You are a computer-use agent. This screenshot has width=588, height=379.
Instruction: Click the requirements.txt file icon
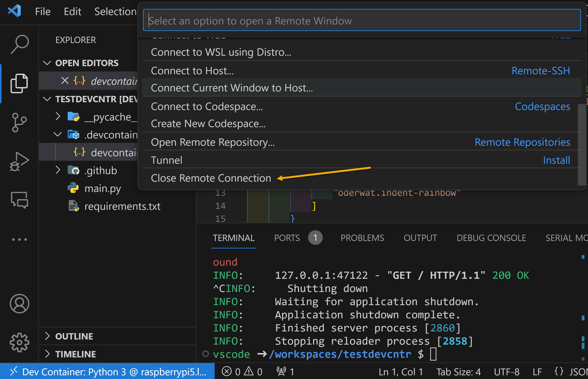[73, 206]
